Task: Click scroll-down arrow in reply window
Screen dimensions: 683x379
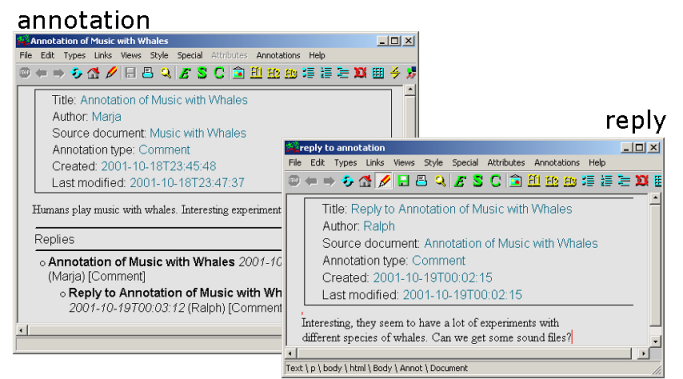Action: tap(655, 342)
